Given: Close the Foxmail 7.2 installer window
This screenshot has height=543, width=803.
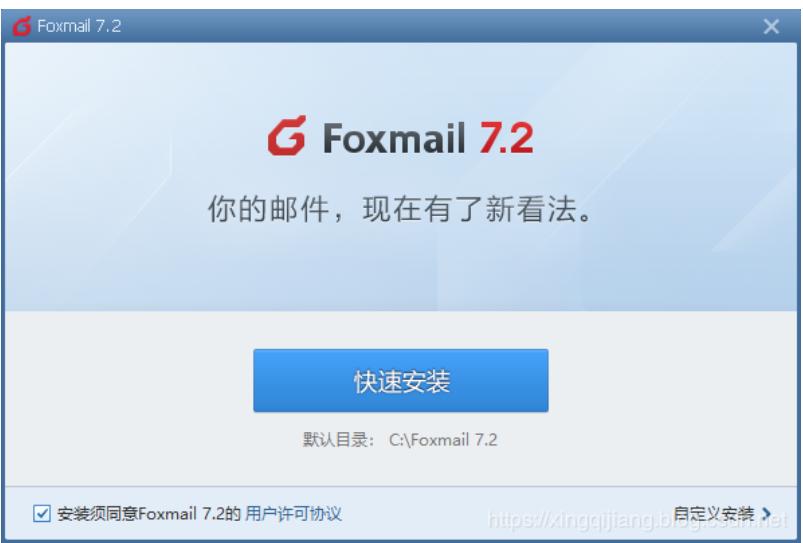Looking at the screenshot, I should [x=771, y=26].
